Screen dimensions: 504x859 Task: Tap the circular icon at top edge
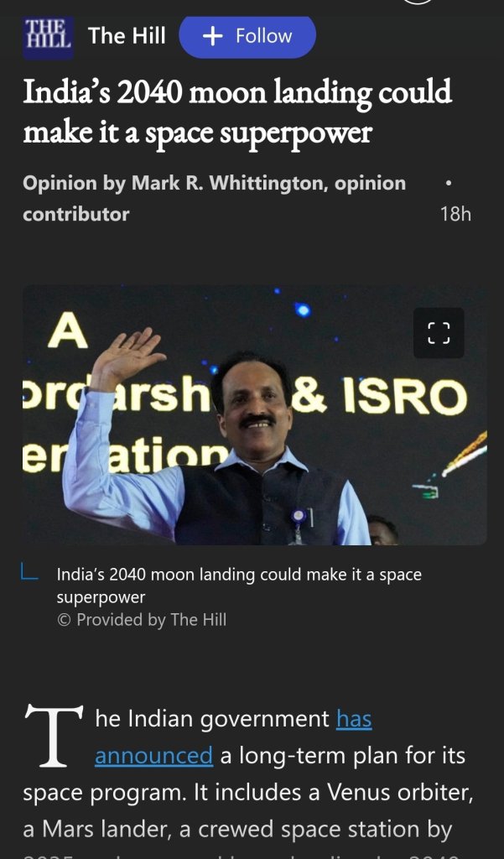(418, 2)
